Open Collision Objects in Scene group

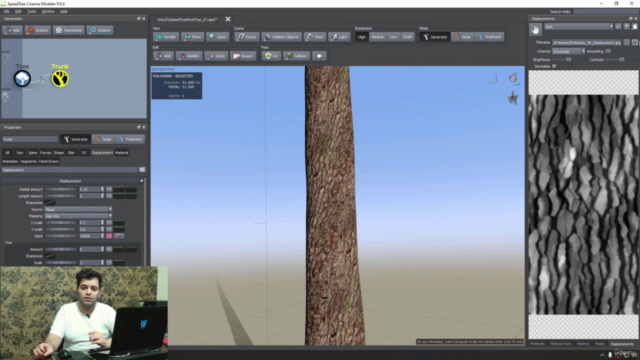[282, 37]
